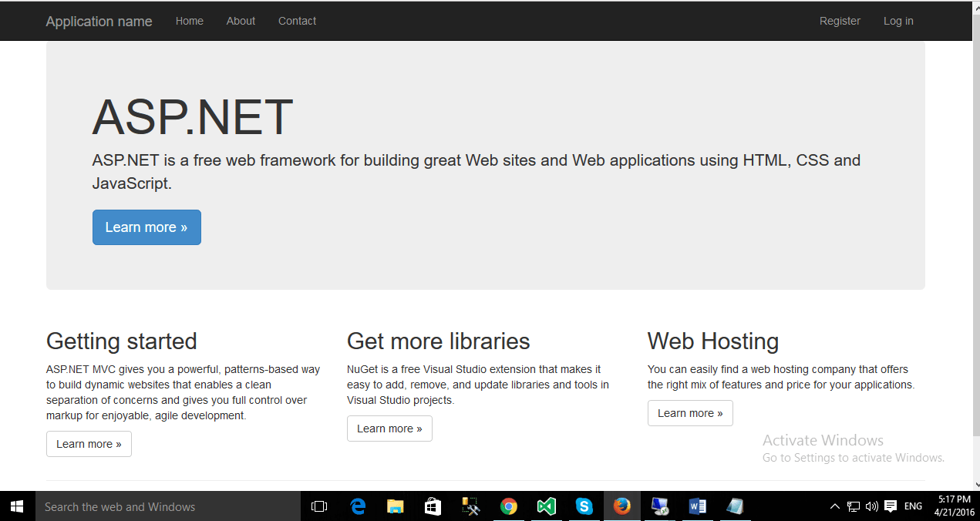
Task: Click the ENG language indicator
Action: [914, 506]
